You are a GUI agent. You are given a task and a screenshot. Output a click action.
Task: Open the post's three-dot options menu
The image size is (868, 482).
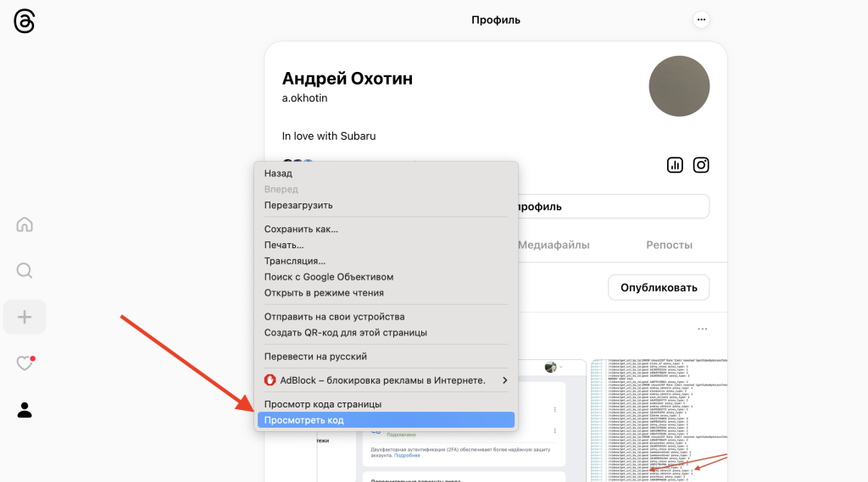701,329
